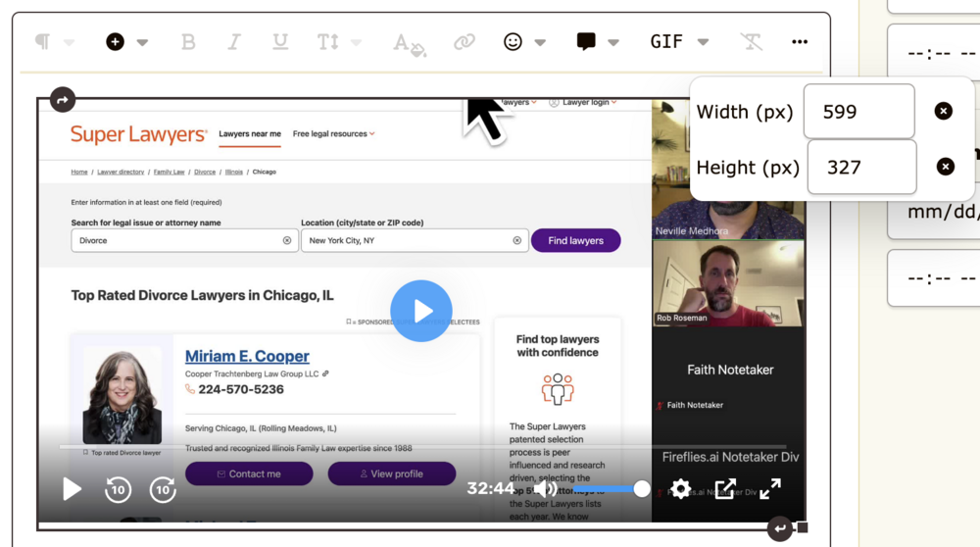The width and height of the screenshot is (980, 547).
Task: Open Free legal resources menu
Action: click(x=334, y=133)
